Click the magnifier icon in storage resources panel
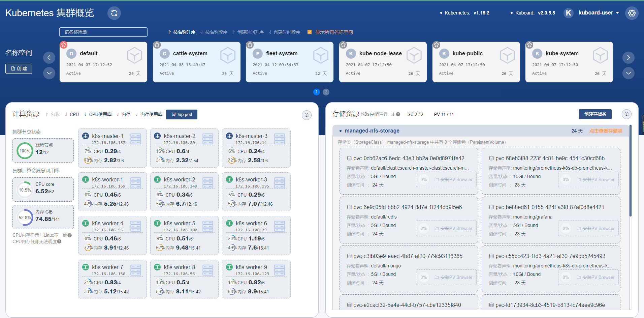The height and width of the screenshot is (318, 644). [x=626, y=114]
